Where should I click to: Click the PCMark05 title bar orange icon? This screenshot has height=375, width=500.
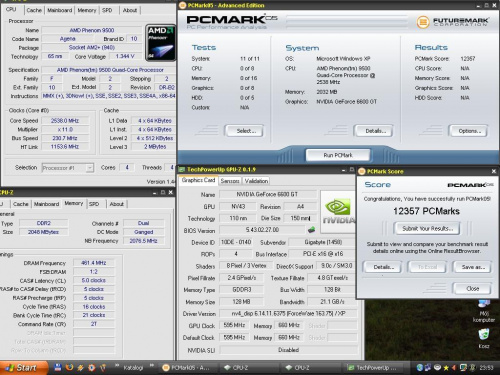coord(182,5)
